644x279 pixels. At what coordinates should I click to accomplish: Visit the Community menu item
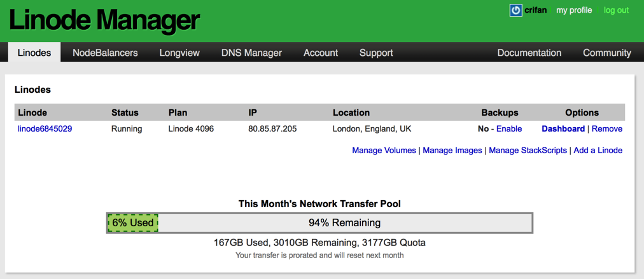[x=607, y=53]
